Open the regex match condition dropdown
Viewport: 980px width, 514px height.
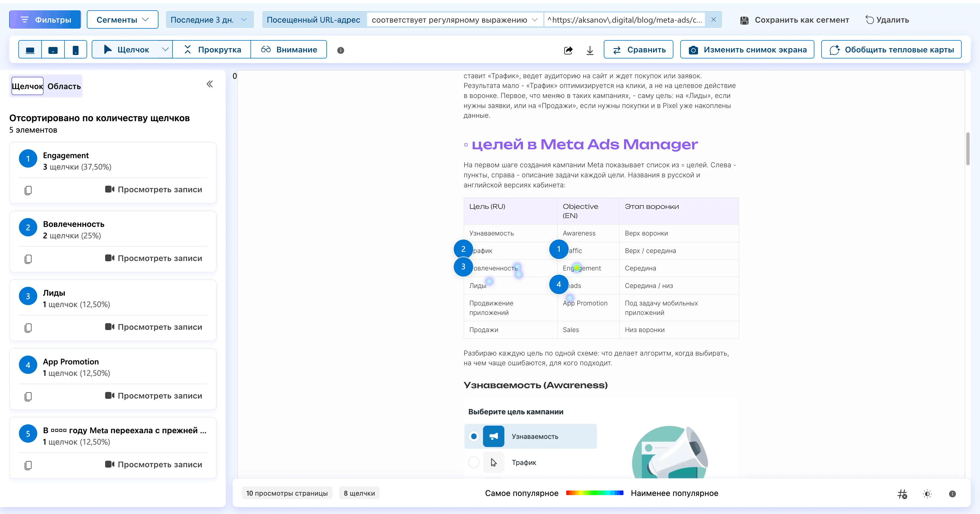point(455,20)
